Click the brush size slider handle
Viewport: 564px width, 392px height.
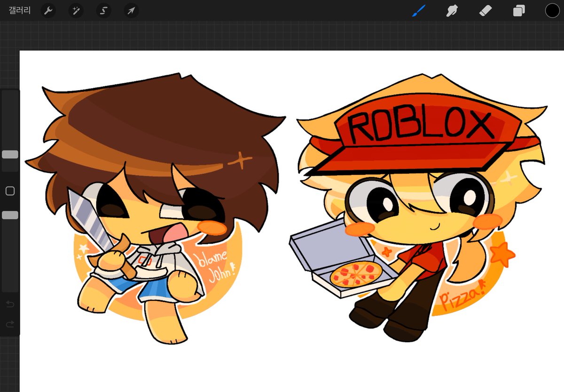point(10,155)
